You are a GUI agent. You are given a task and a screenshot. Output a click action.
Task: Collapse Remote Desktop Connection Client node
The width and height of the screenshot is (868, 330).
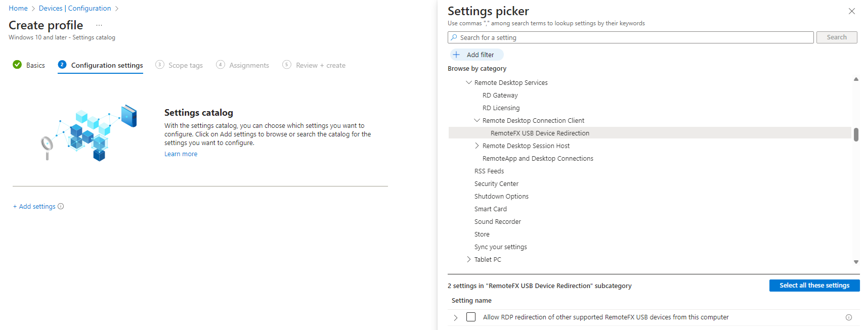click(x=477, y=120)
